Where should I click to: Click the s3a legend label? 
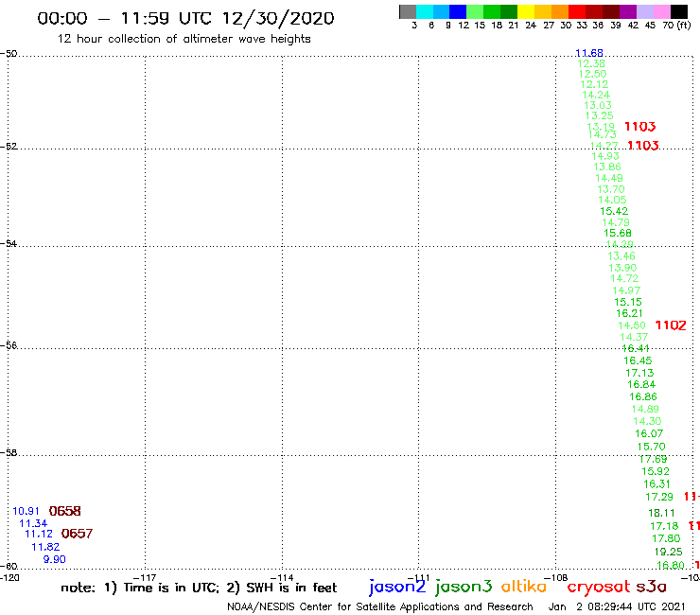(x=652, y=587)
